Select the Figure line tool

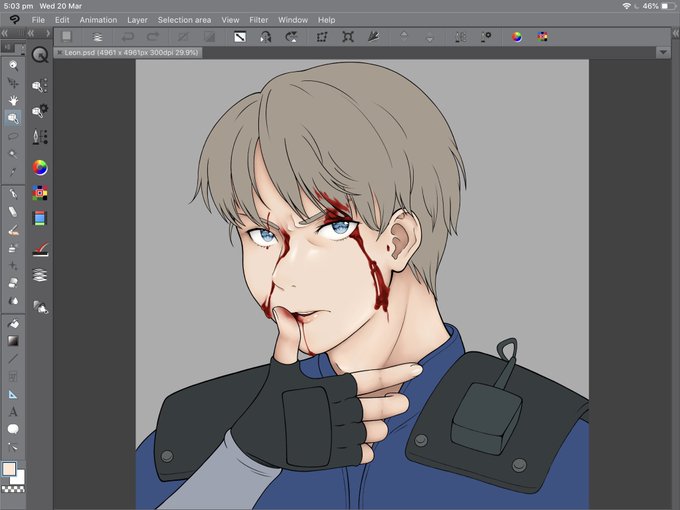(13, 359)
